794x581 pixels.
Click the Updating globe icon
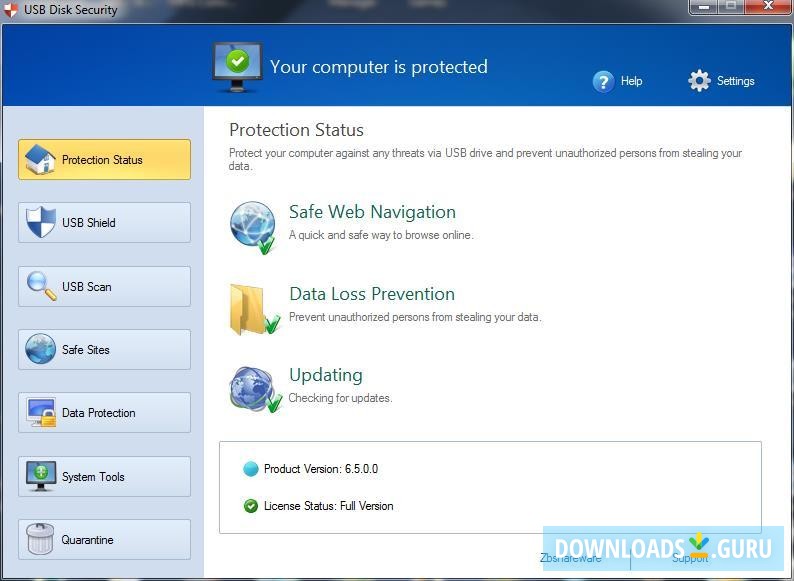coord(255,389)
